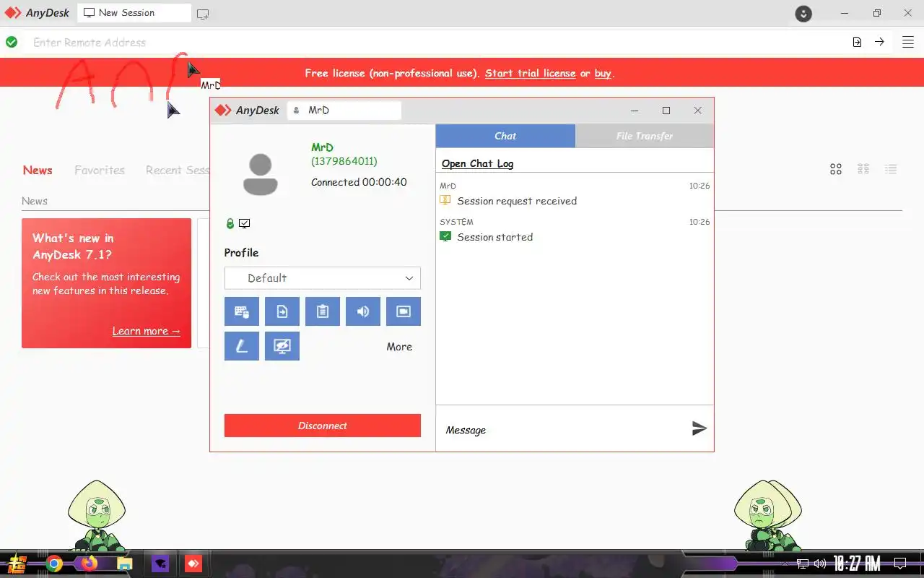The image size is (924, 578).
Task: Toggle keyboard and mouse control permission
Action: point(241,311)
